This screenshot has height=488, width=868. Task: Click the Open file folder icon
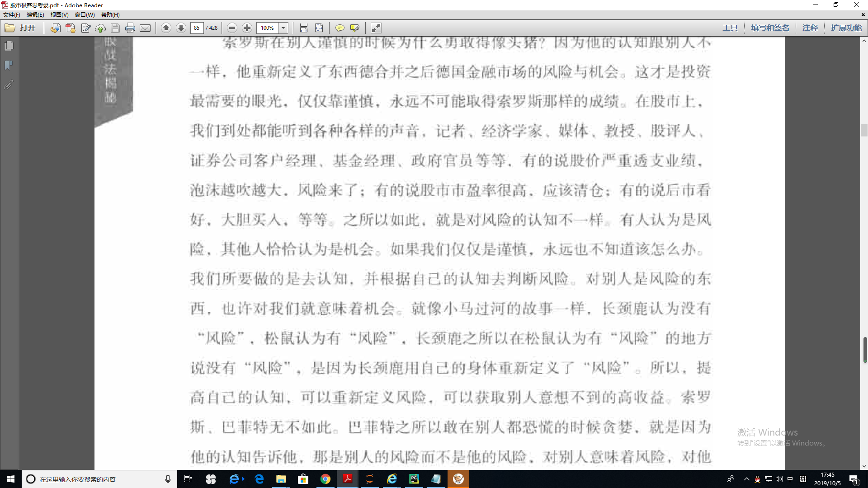click(10, 28)
